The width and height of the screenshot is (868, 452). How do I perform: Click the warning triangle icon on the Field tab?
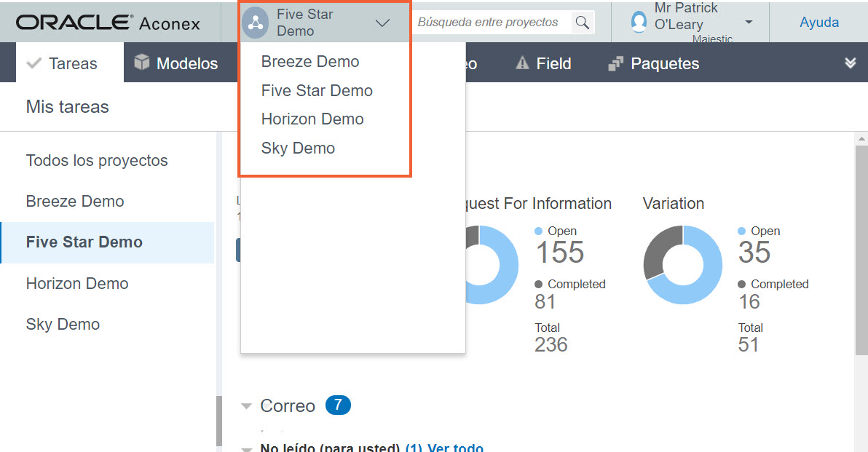[x=522, y=63]
